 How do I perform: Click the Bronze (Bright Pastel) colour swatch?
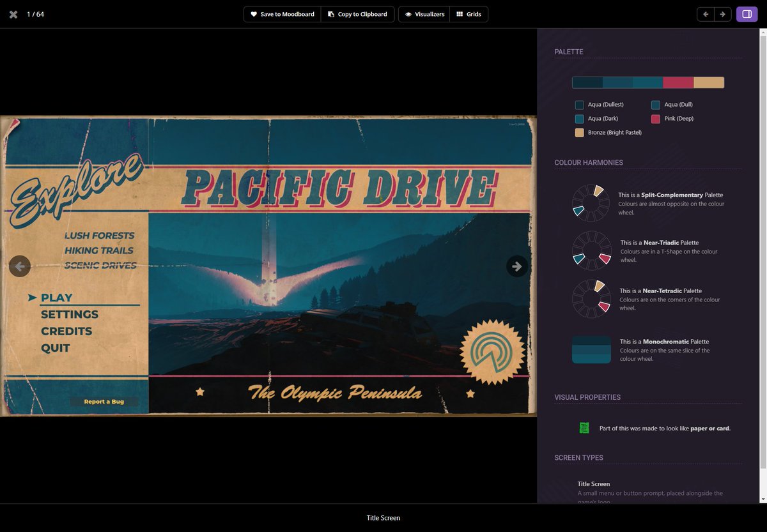click(580, 133)
